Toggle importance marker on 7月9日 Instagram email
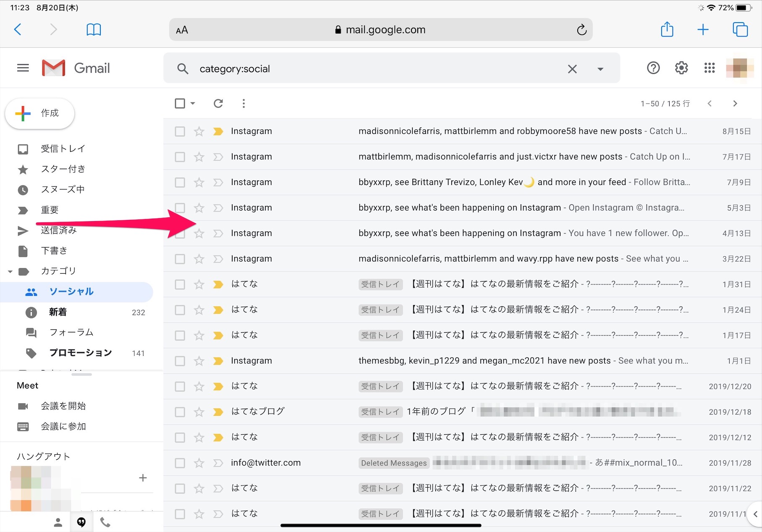The width and height of the screenshot is (762, 532). point(218,183)
